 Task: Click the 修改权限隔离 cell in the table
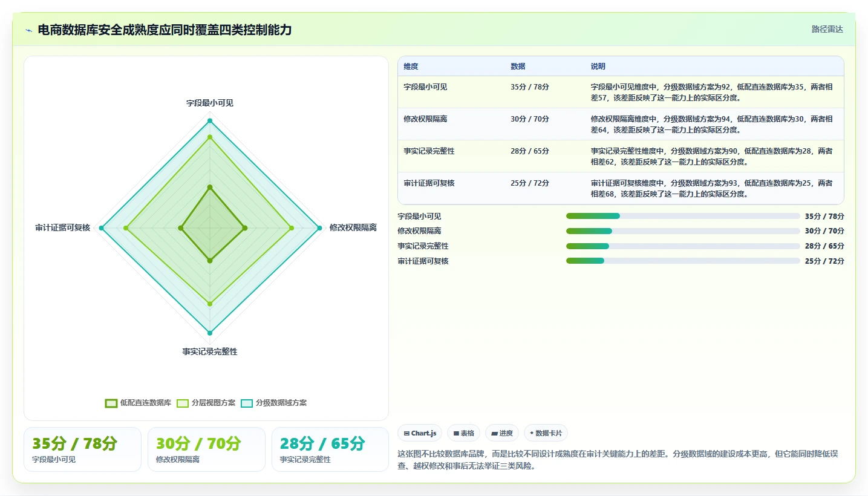425,119
